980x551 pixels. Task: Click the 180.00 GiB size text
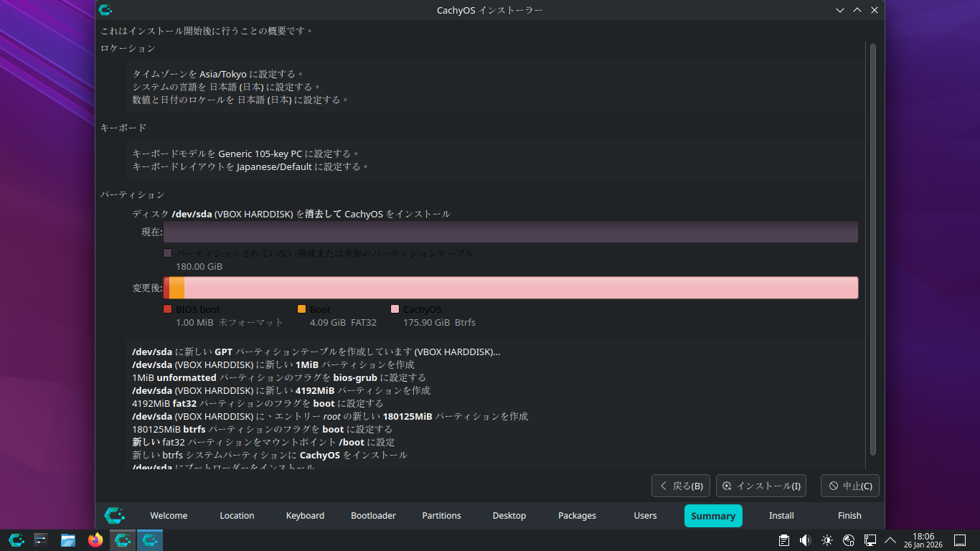pos(199,266)
